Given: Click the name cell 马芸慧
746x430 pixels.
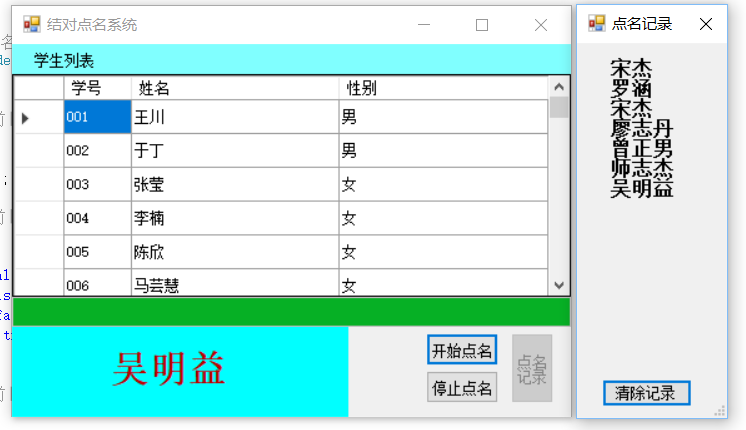Looking at the screenshot, I should 235,283.
